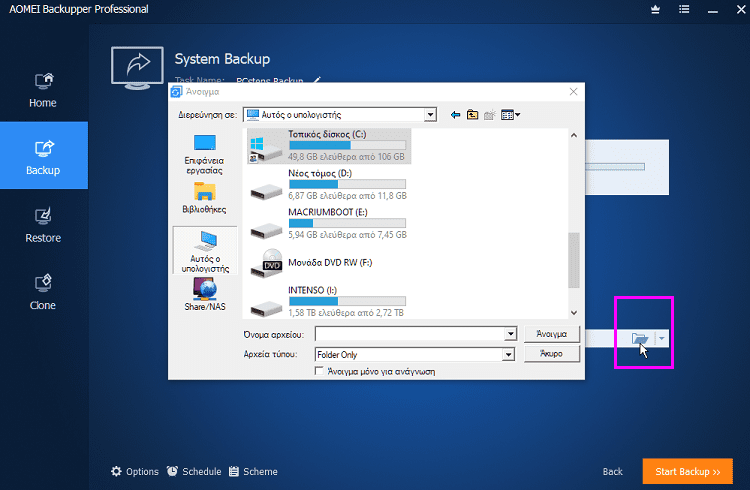750x490 pixels.
Task: Check 'Άνοιγμα μόνο για ανάγνωση' checkbox
Action: pyautogui.click(x=319, y=371)
